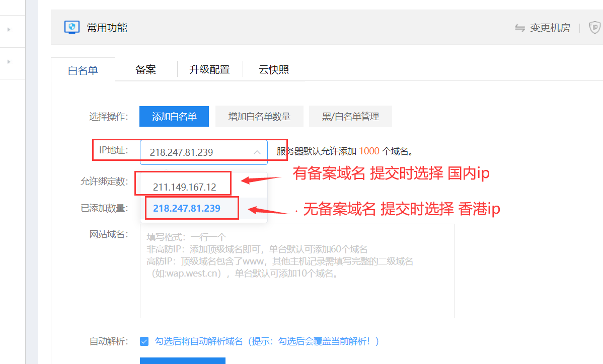Expand the second left sidebar arrow

(9, 62)
